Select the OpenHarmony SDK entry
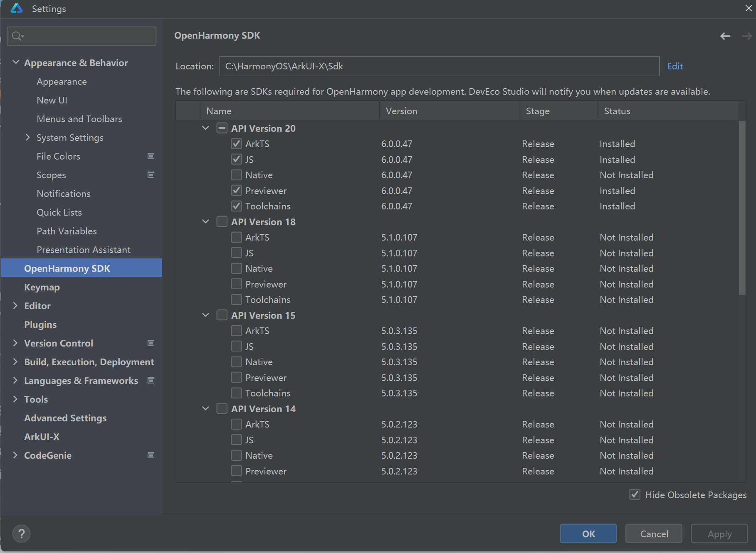 [x=82, y=268]
